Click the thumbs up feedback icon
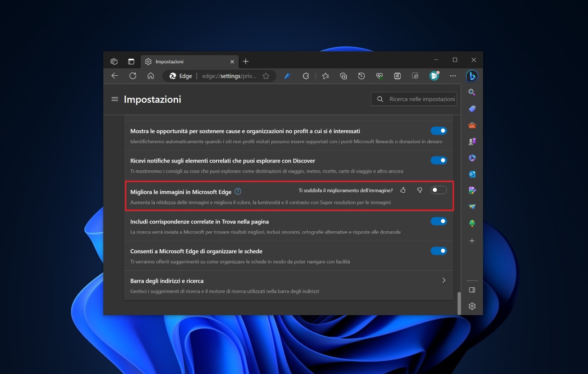The width and height of the screenshot is (588, 374). (403, 190)
